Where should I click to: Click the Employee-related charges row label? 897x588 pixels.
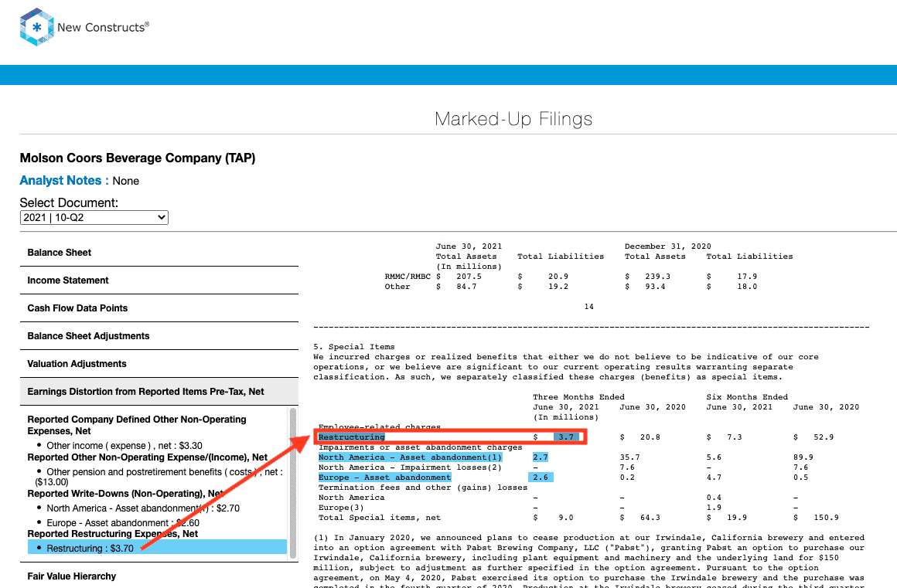point(379,427)
